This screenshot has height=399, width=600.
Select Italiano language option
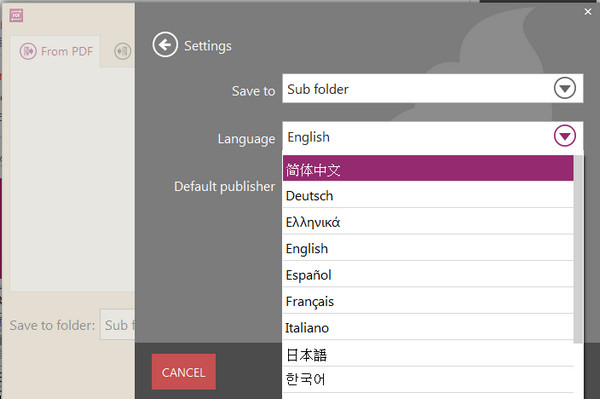[x=428, y=327]
